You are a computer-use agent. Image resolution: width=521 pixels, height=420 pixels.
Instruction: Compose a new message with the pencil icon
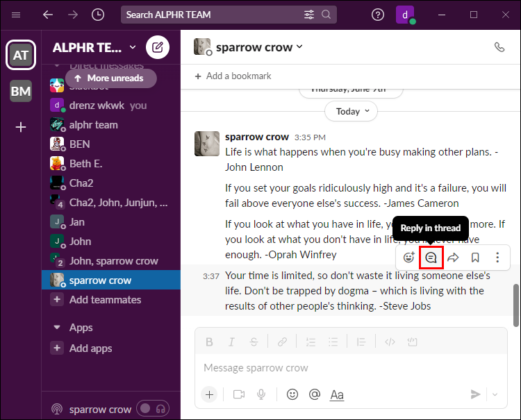coord(158,47)
